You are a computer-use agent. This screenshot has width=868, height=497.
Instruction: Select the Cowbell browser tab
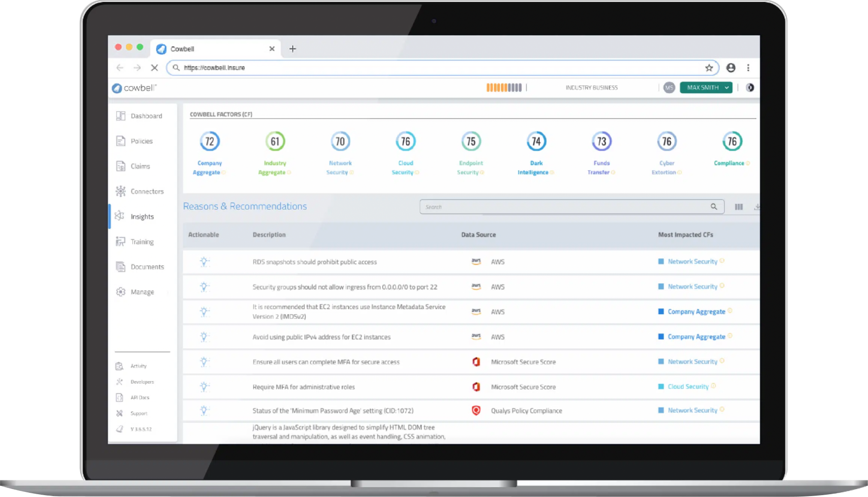click(x=215, y=48)
